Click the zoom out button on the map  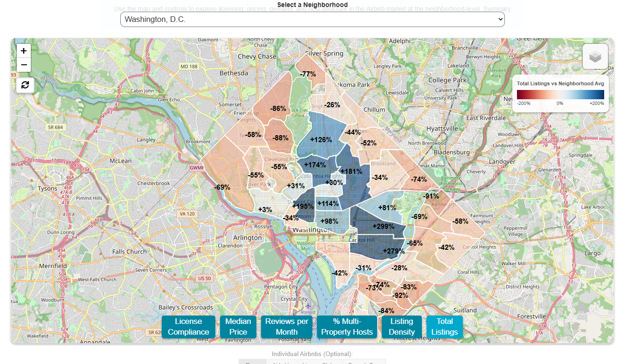(23, 65)
